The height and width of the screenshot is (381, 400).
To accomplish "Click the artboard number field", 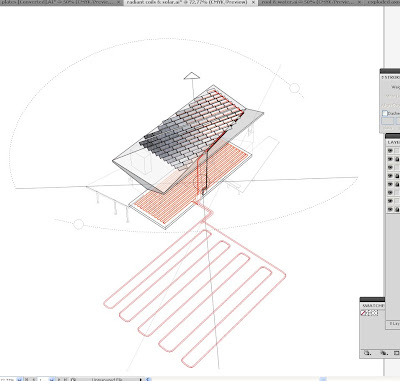I will point(43,379).
